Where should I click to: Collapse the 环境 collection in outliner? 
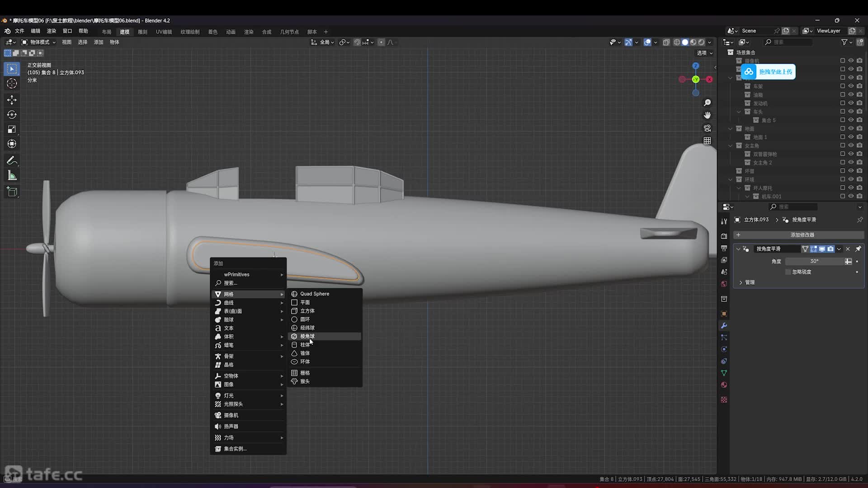(x=731, y=179)
